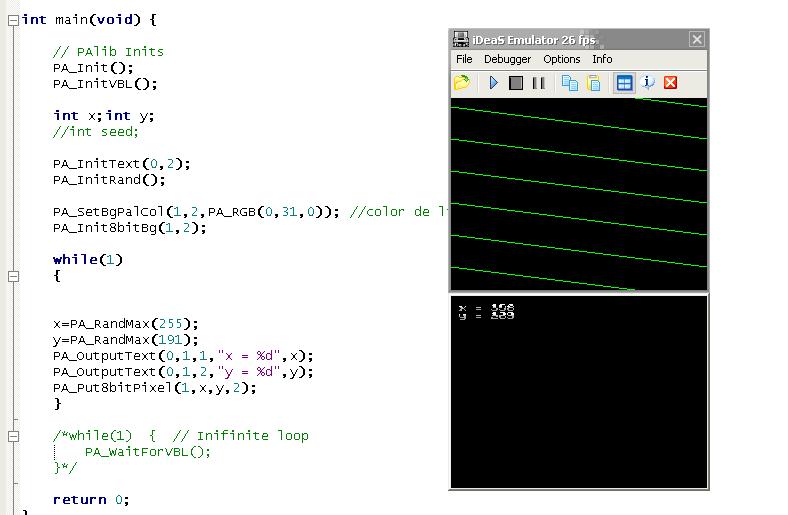
Task: Click the Copy icon in emulator toolbar
Action: (x=570, y=83)
